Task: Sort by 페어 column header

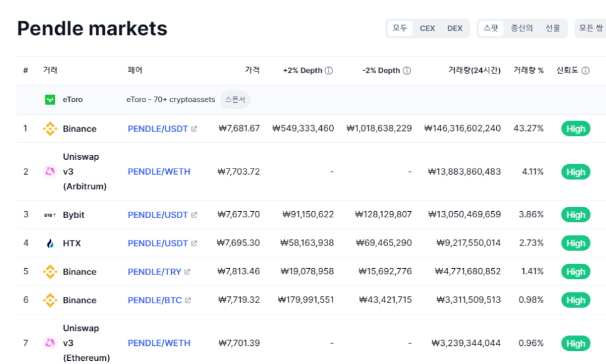Action: click(x=135, y=70)
